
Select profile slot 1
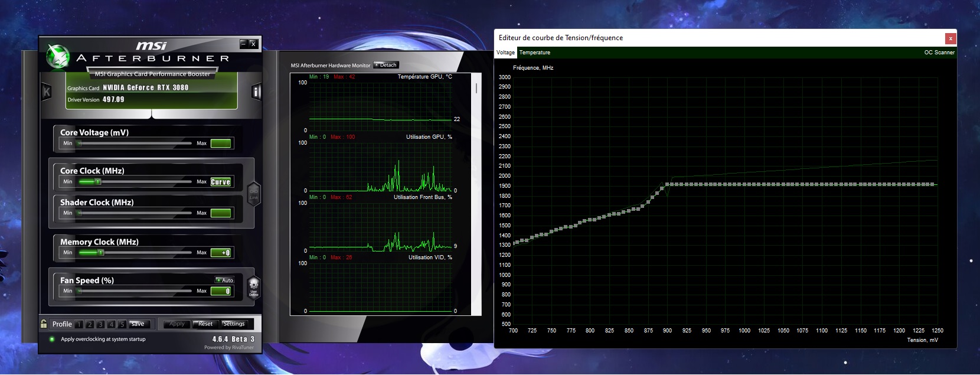point(79,324)
